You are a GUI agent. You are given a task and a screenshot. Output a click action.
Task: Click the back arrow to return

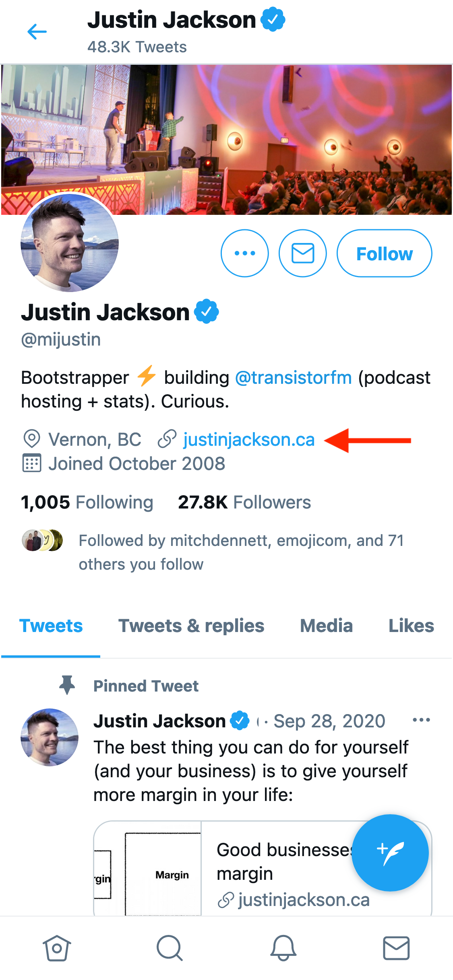[x=37, y=31]
